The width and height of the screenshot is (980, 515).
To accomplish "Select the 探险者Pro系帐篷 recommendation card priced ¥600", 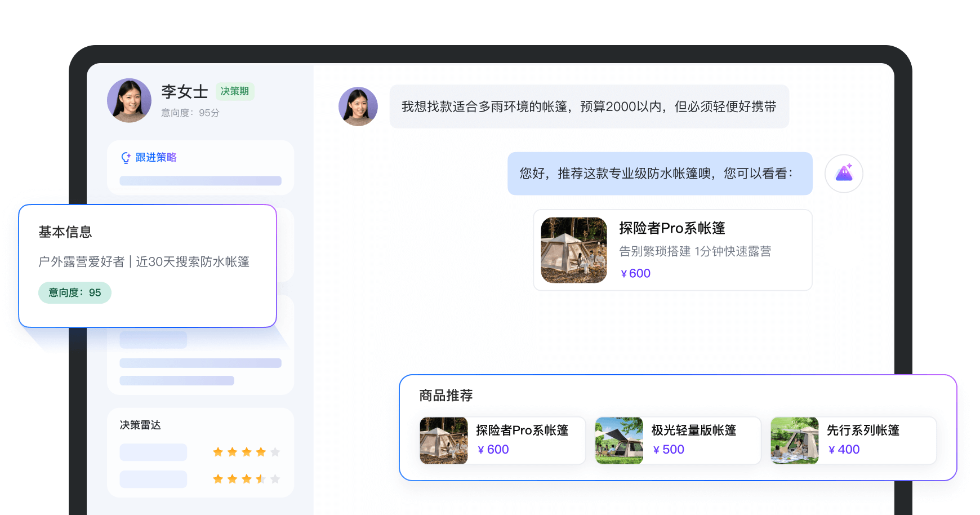I will [502, 441].
